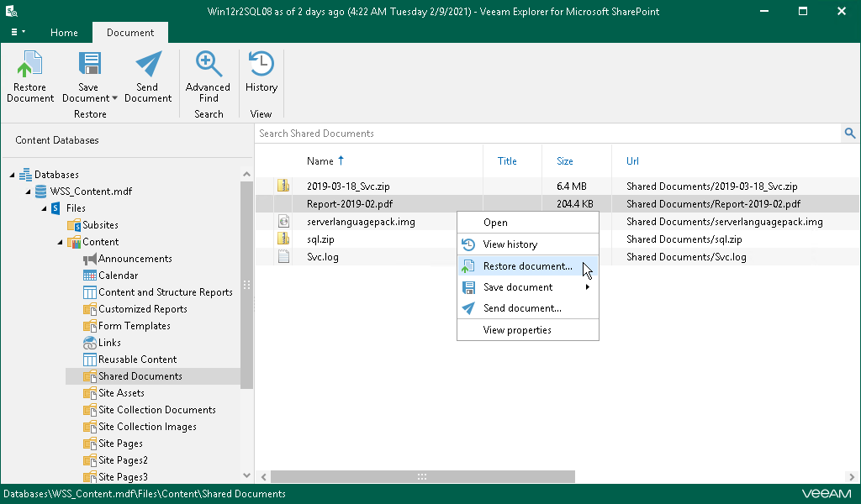This screenshot has height=504, width=861.
Task: Sort files by the Size column
Action: (x=565, y=161)
